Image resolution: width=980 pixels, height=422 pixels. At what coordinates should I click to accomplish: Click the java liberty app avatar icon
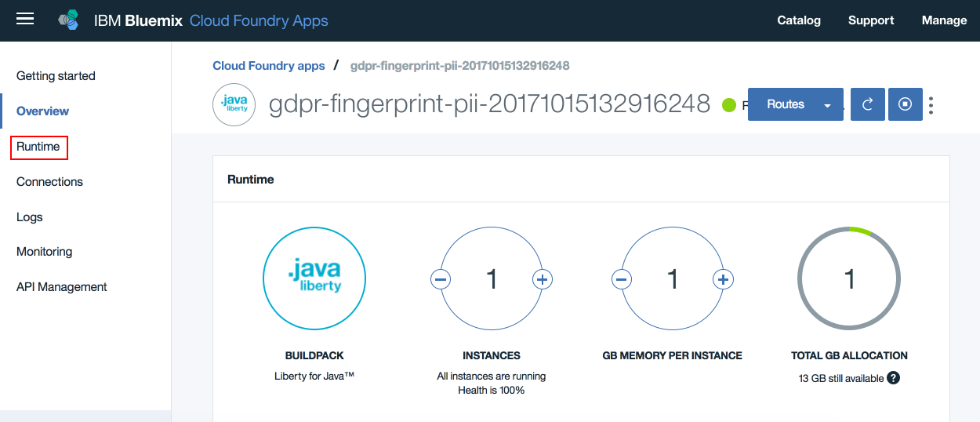(234, 104)
